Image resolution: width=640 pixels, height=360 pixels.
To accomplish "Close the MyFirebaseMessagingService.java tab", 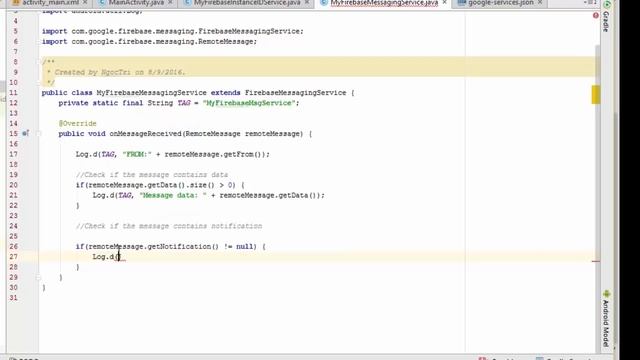I will tap(444, 2).
